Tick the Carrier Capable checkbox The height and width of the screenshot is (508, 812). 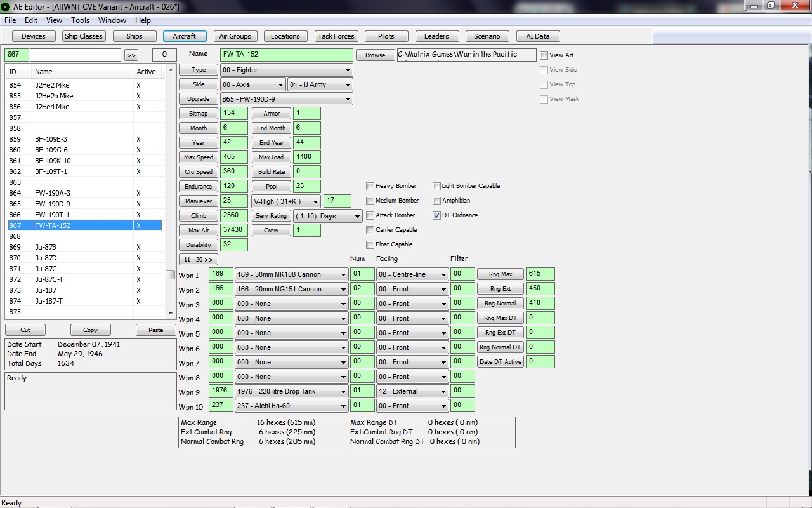coord(370,230)
